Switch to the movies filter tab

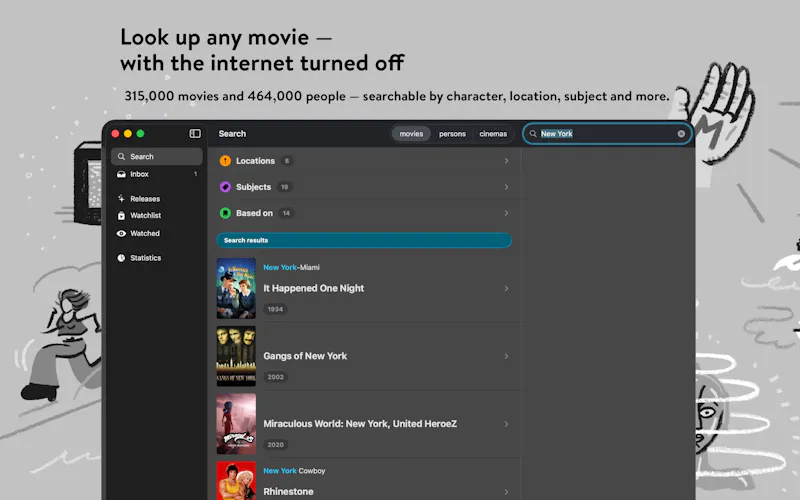(x=411, y=134)
